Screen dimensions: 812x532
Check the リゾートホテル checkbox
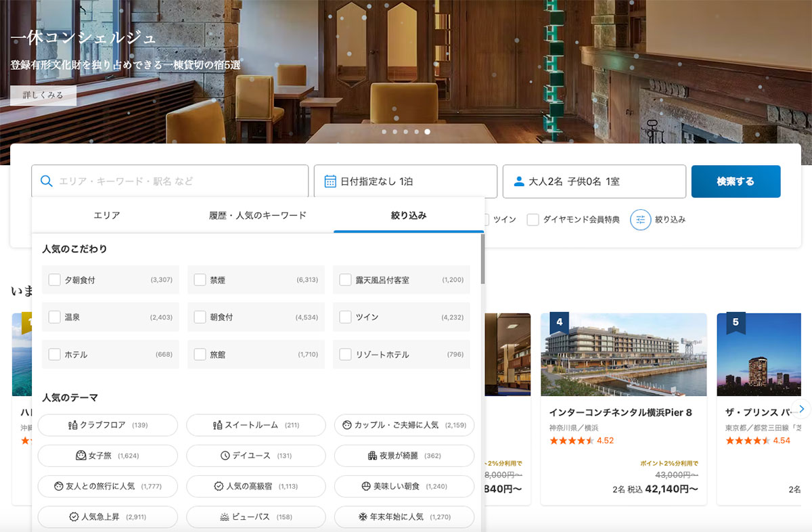(x=345, y=354)
